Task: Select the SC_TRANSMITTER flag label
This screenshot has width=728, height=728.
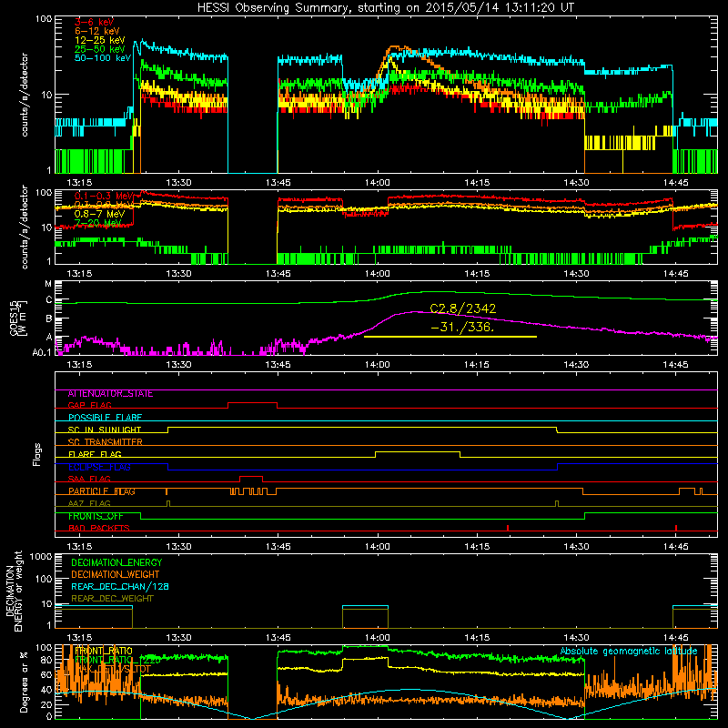Action: [x=105, y=442]
